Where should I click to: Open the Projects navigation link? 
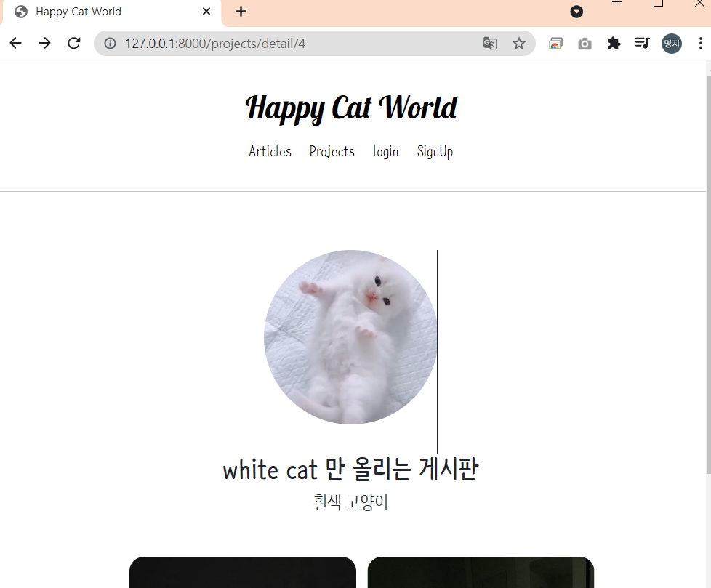coord(332,151)
